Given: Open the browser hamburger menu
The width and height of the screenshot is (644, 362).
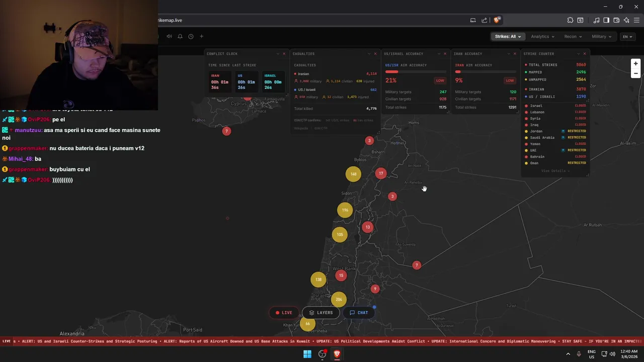Looking at the screenshot, I should [x=636, y=20].
